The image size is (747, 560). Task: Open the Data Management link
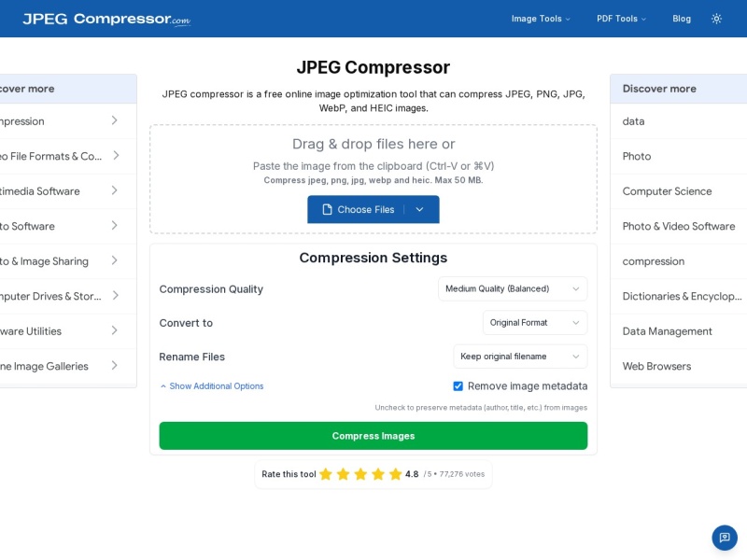click(679, 331)
